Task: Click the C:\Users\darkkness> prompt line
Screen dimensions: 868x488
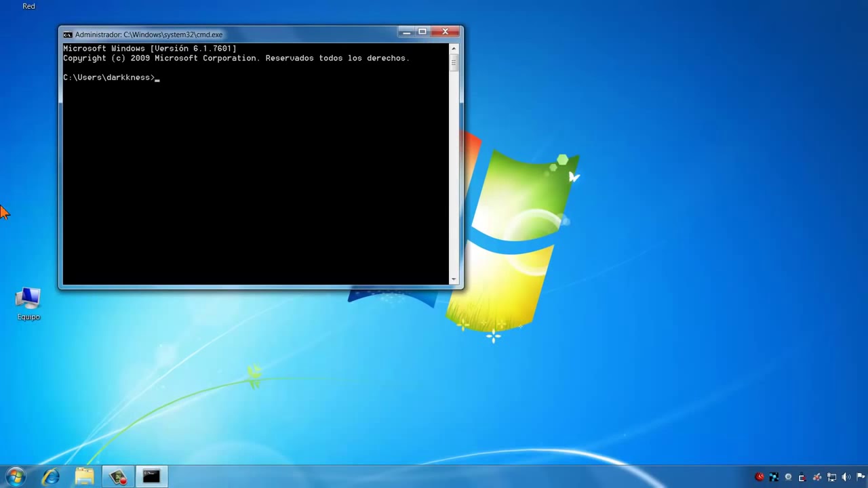Action: 111,77
